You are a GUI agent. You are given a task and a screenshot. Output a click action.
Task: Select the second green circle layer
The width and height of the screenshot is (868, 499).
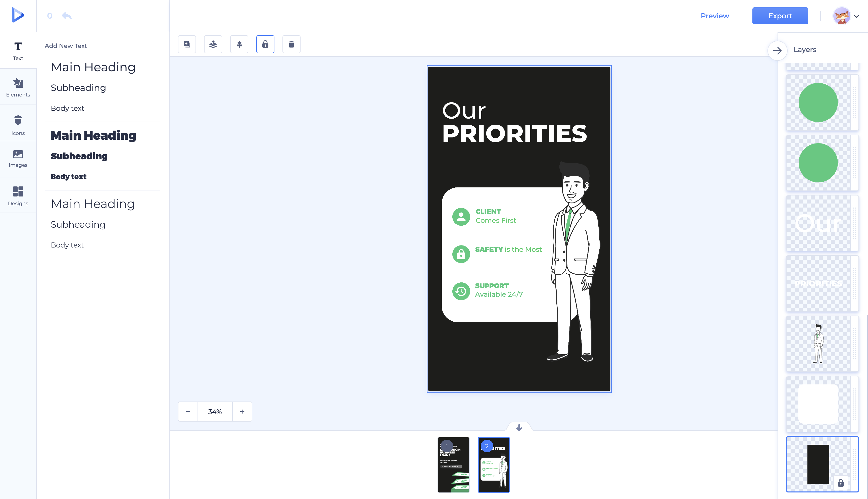point(822,163)
